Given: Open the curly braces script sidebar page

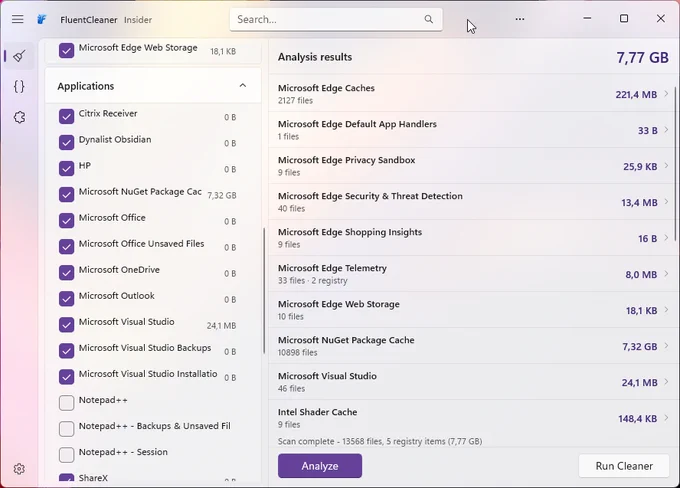Looking at the screenshot, I should click(x=19, y=86).
